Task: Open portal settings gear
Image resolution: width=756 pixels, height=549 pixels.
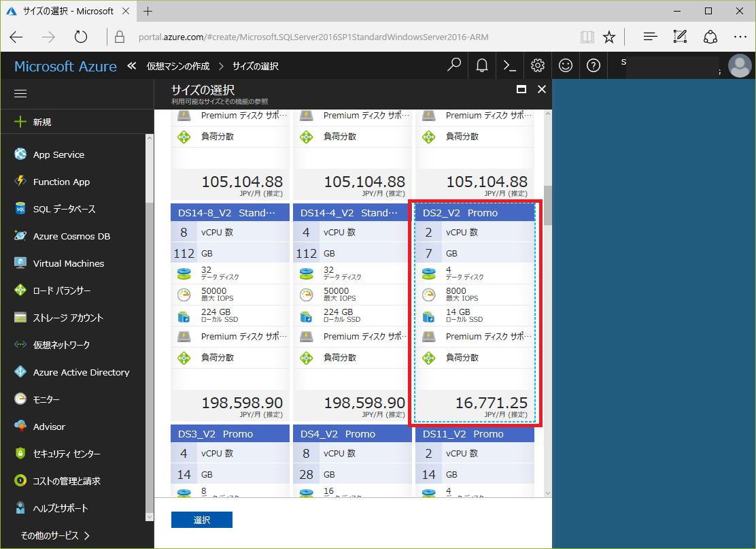Action: click(x=538, y=65)
